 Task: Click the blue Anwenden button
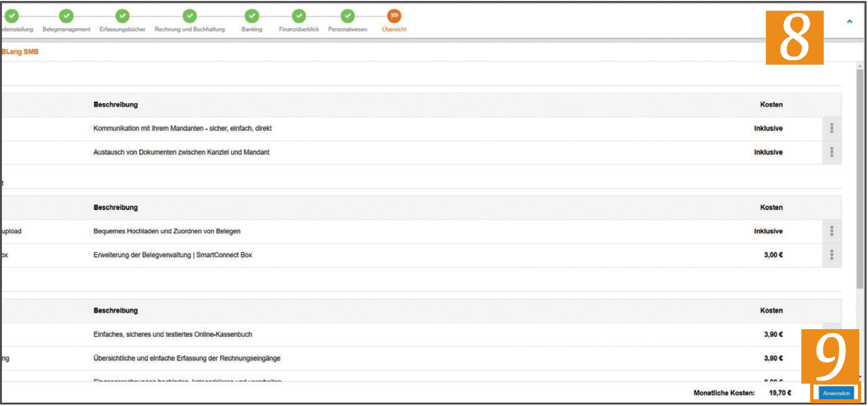point(836,393)
